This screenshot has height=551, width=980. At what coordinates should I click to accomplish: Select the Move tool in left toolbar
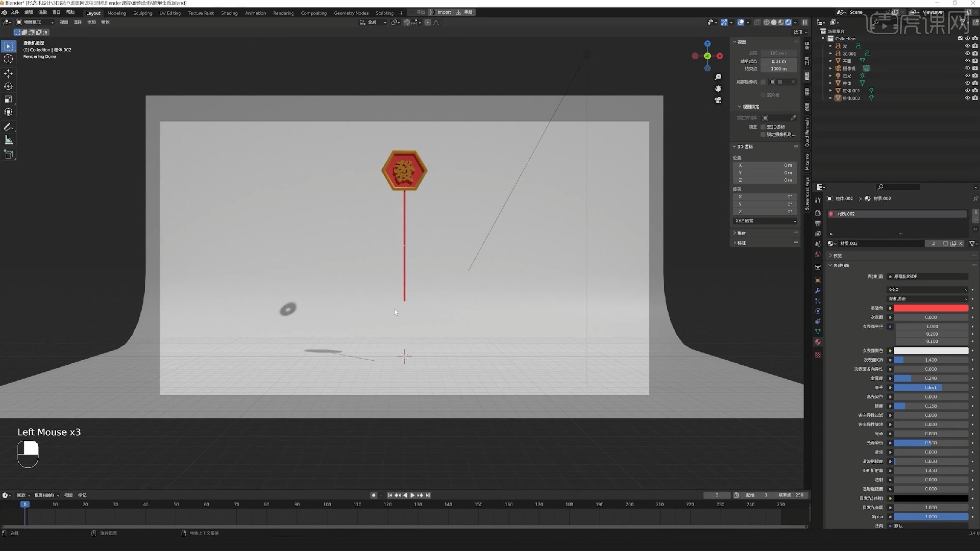[8, 74]
